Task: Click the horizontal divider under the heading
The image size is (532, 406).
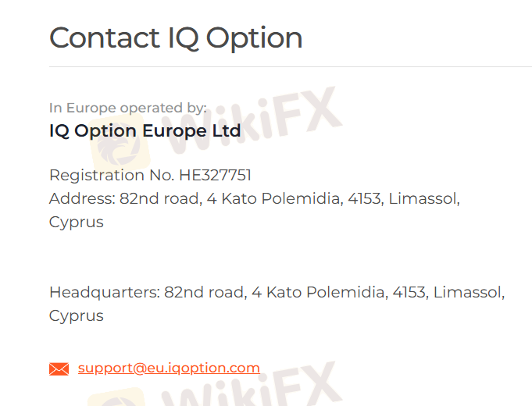Action: click(291, 67)
